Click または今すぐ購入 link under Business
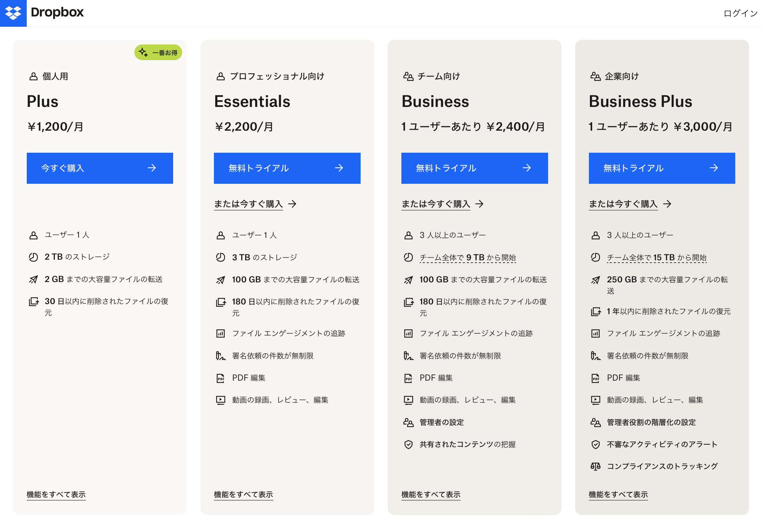The width and height of the screenshot is (762, 532). [442, 204]
